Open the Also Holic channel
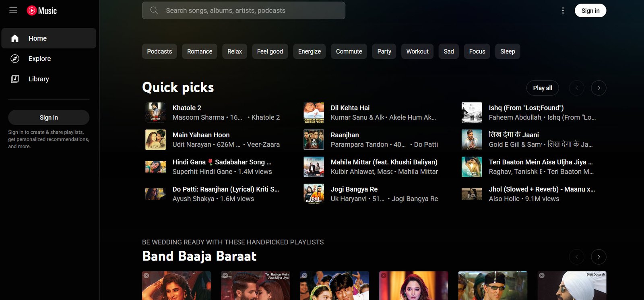The width and height of the screenshot is (644, 300). coord(504,199)
